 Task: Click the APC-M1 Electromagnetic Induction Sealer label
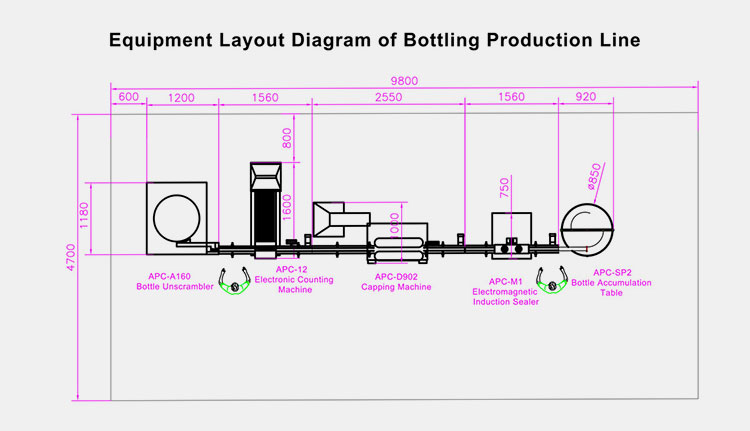[x=506, y=291]
